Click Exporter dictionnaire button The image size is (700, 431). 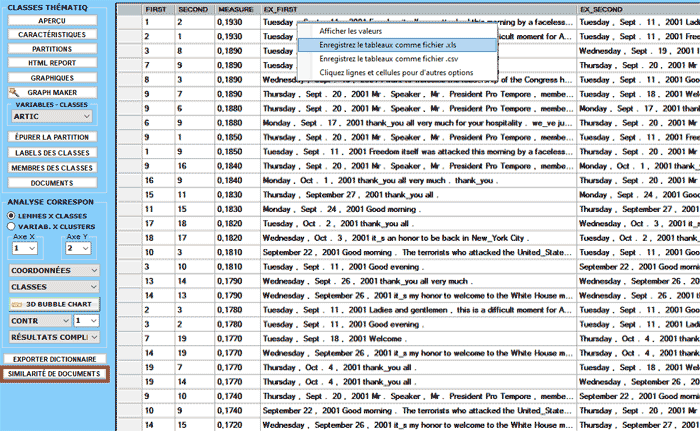tap(54, 359)
